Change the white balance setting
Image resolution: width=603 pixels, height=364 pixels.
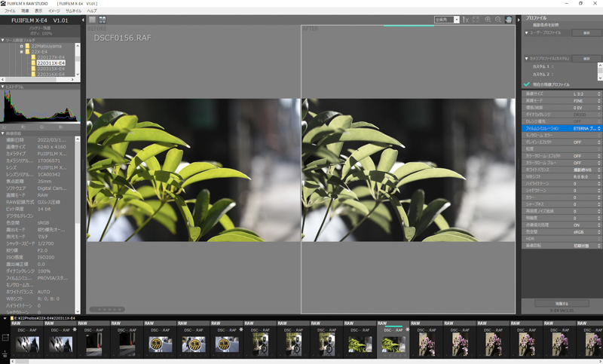pos(562,170)
